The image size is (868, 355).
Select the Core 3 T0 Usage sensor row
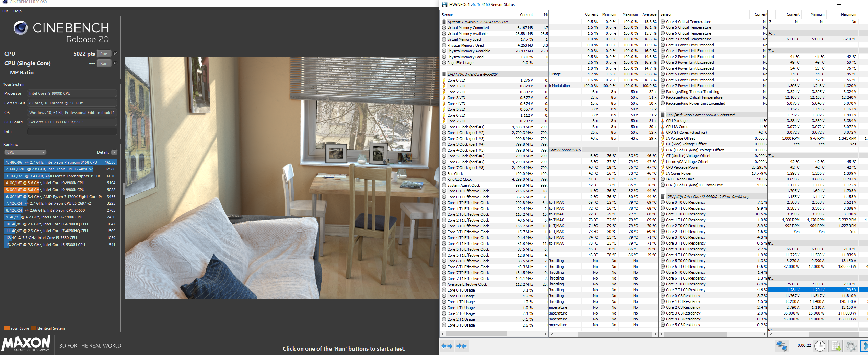494,325
